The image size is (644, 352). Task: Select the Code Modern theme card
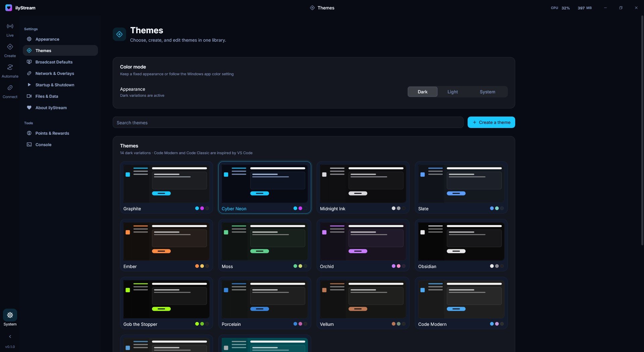pyautogui.click(x=461, y=303)
